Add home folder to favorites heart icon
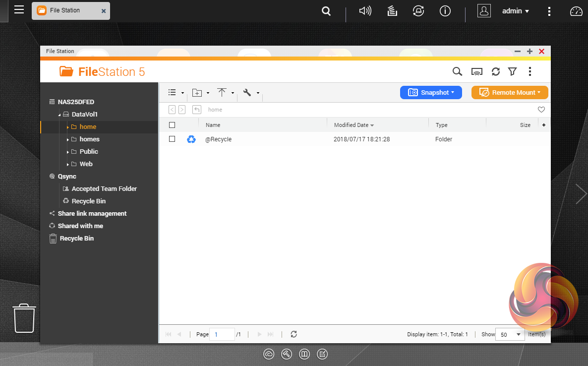588x366 pixels. pos(541,110)
